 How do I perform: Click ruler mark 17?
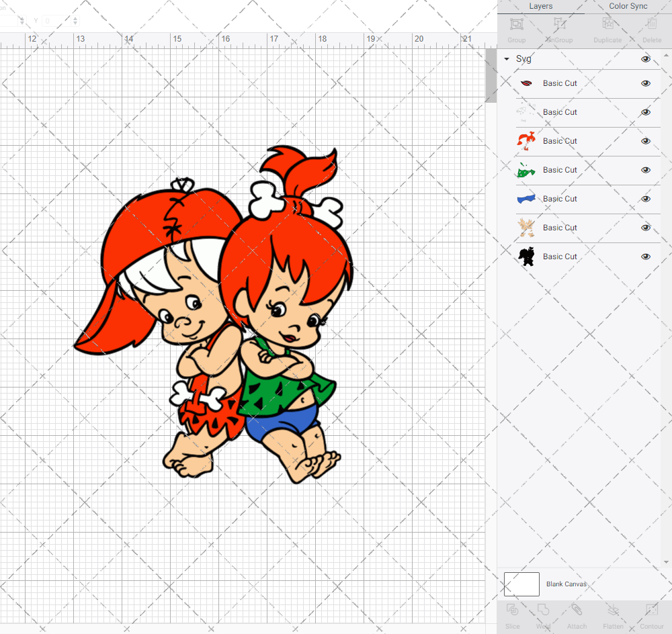pyautogui.click(x=274, y=38)
